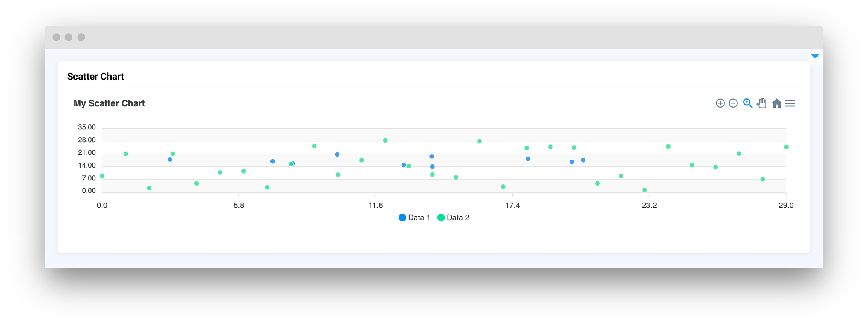This screenshot has height=332, width=868.
Task: Enable the panning hand tool
Action: [x=761, y=103]
